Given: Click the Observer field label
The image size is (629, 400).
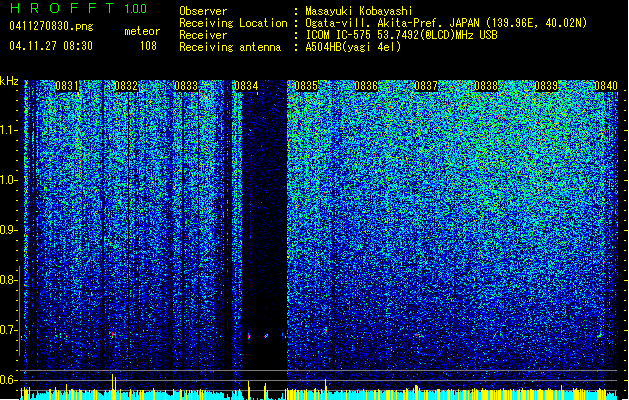Looking at the screenshot, I should click(x=203, y=11).
